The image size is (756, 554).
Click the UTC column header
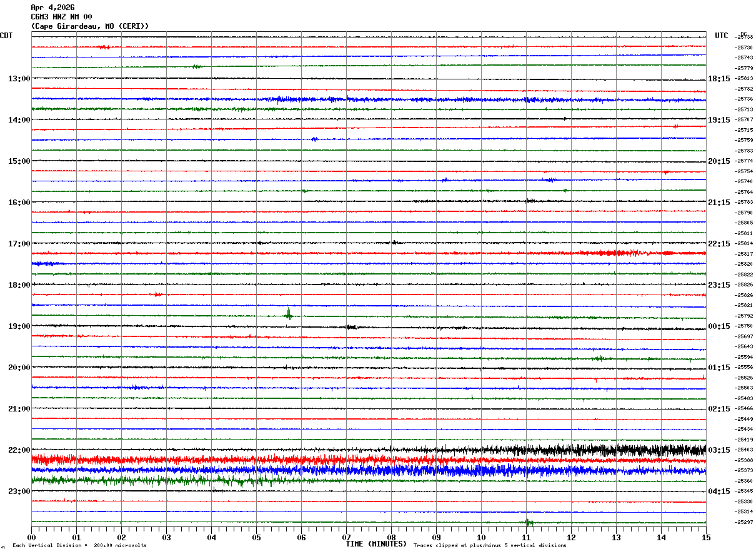click(722, 36)
